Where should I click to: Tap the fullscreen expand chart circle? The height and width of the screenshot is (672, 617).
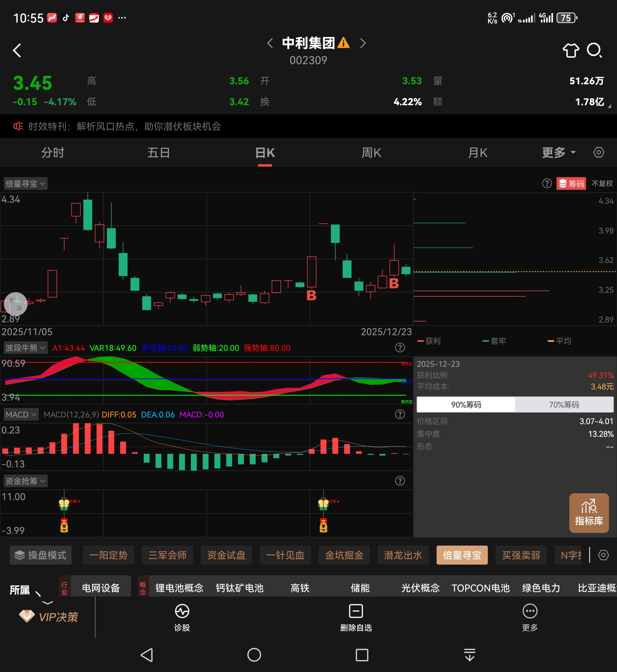16,304
